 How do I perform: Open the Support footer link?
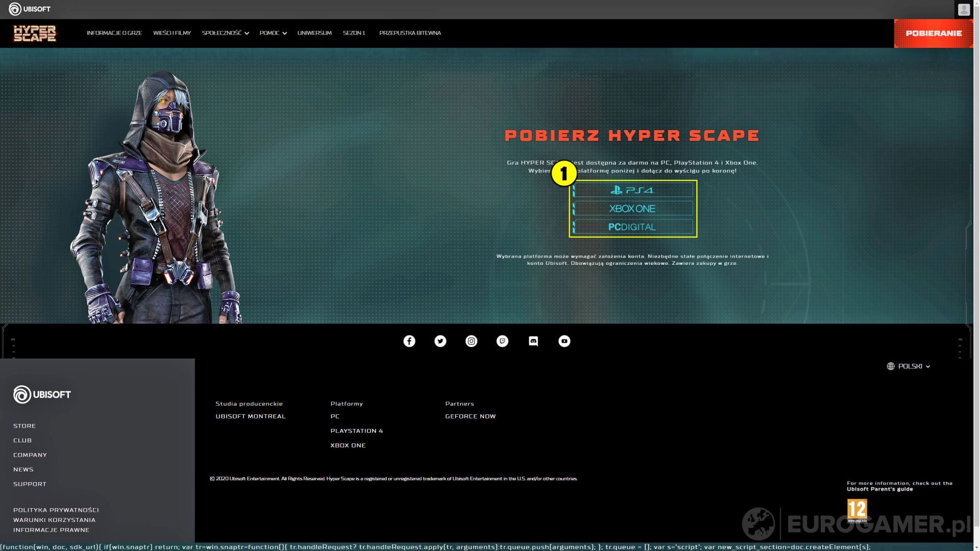30,484
